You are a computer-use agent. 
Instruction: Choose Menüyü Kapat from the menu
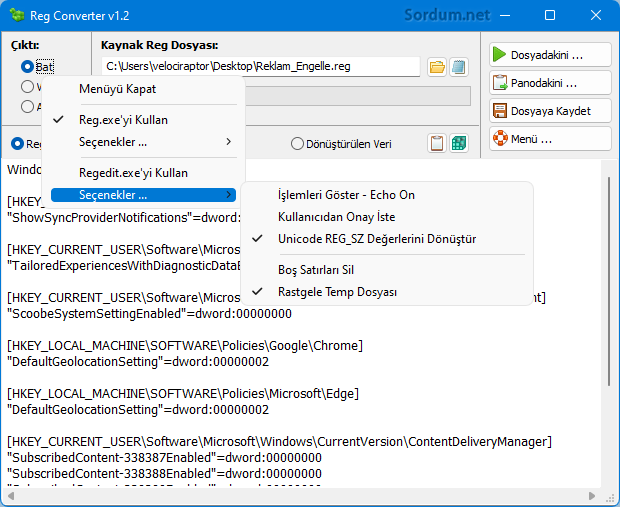click(117, 89)
